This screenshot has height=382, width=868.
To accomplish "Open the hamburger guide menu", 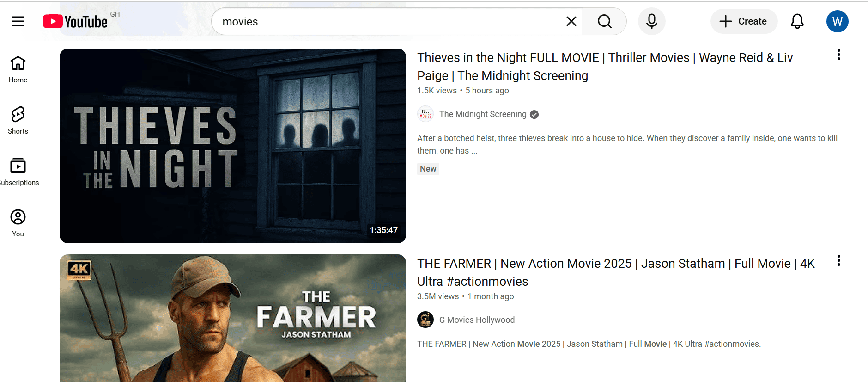I will point(18,21).
